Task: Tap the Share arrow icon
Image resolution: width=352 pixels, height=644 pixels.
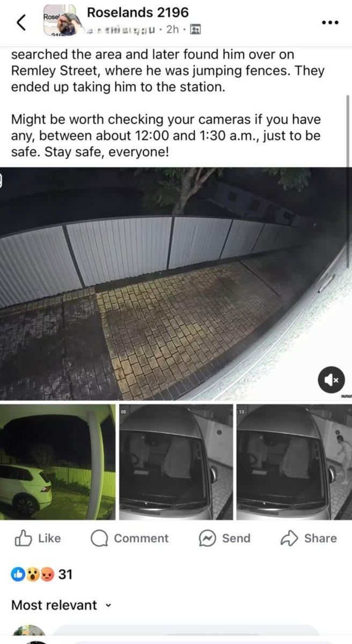Action: [289, 538]
